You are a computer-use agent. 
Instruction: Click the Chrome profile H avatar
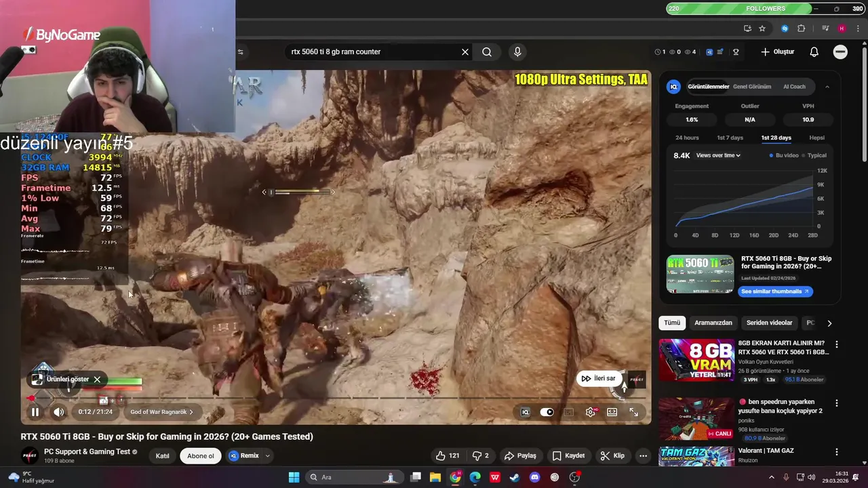tap(842, 28)
